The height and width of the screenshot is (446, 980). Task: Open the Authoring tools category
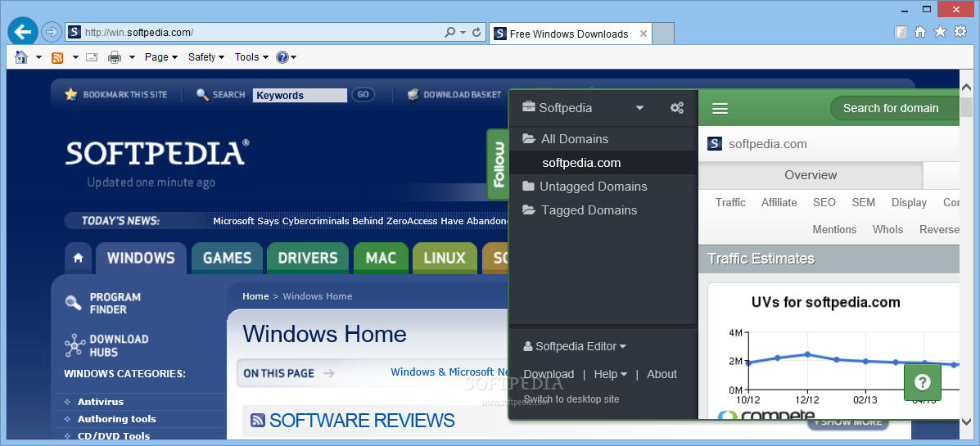click(x=116, y=418)
